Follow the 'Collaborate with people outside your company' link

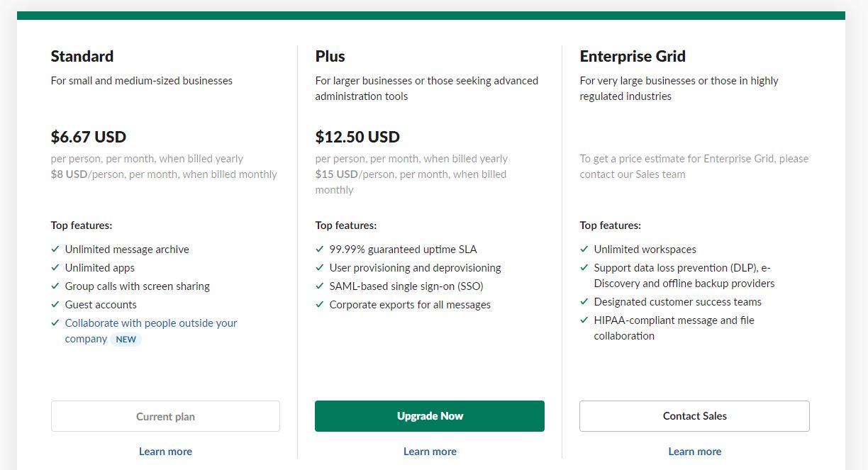[151, 331]
